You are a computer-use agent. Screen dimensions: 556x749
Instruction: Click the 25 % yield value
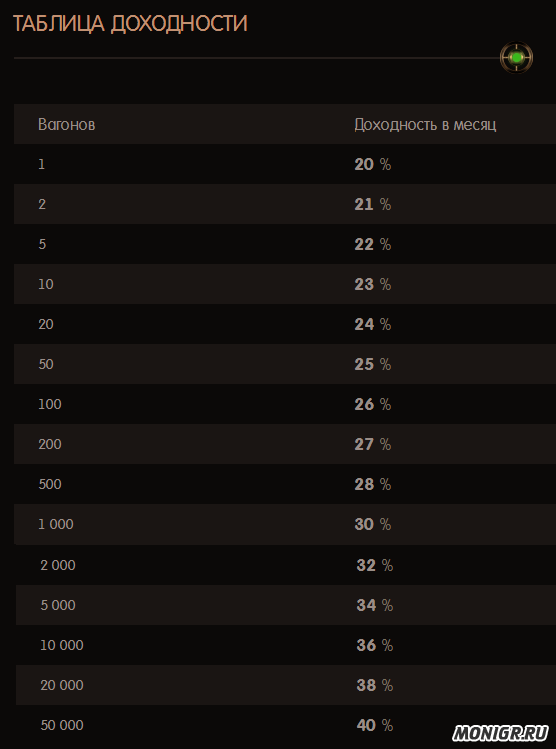tap(373, 364)
